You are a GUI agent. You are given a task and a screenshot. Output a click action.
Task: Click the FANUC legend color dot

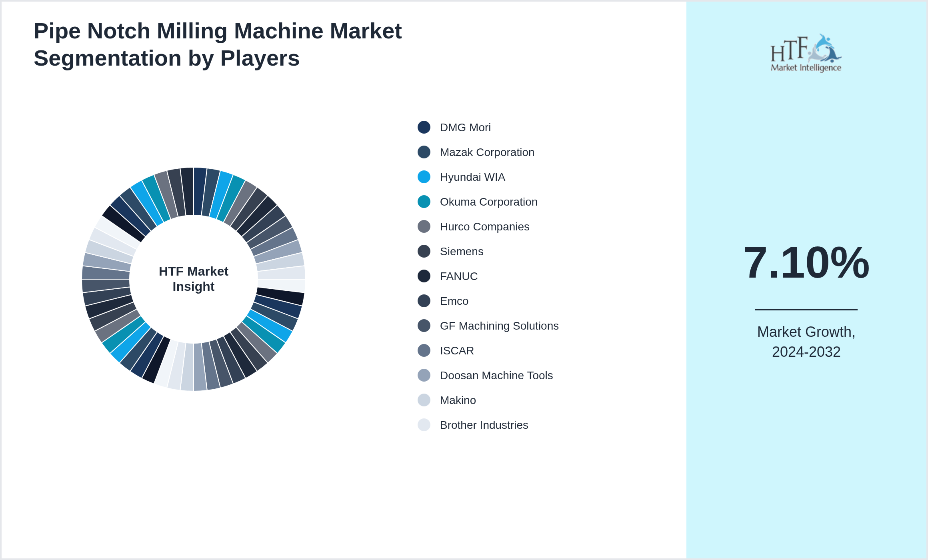click(x=424, y=276)
